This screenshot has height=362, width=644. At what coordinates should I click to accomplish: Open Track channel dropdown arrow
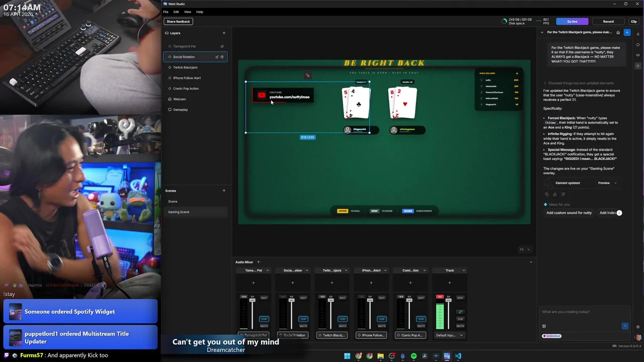pos(463,270)
